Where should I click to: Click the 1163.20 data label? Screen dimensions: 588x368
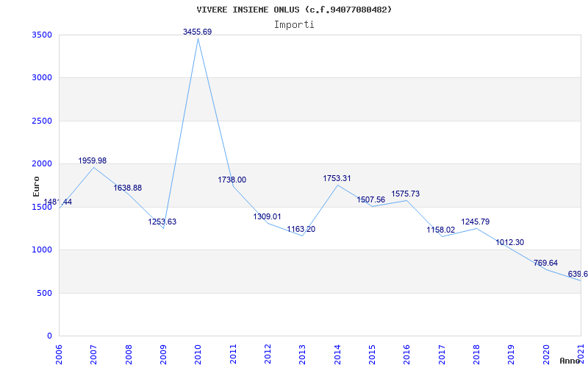click(x=301, y=229)
